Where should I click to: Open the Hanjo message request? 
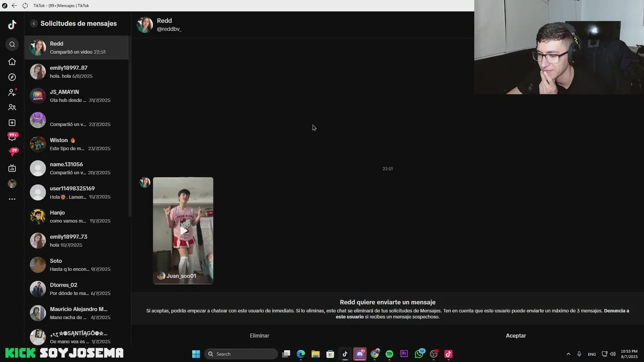77,217
